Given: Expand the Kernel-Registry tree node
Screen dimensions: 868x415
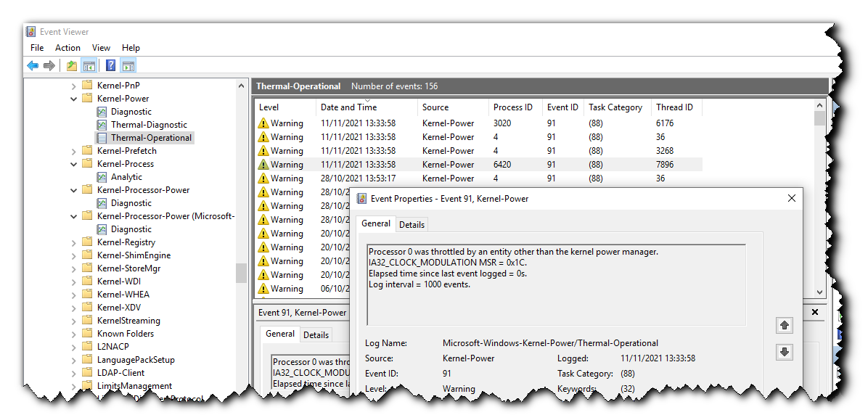Looking at the screenshot, I should (74, 242).
